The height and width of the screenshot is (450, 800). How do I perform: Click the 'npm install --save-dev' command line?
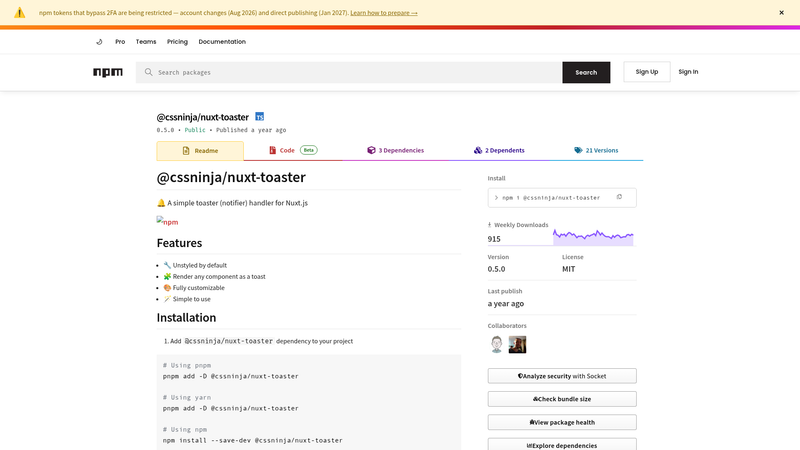point(253,440)
